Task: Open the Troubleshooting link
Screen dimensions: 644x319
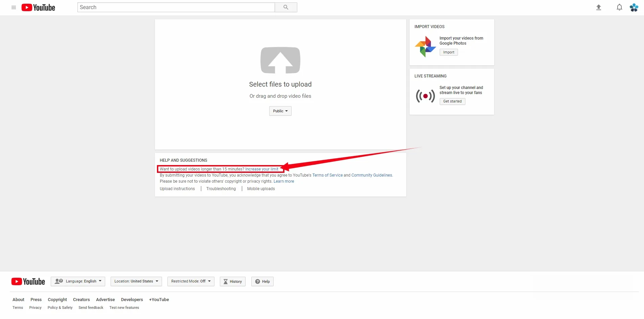Action: tap(221, 189)
